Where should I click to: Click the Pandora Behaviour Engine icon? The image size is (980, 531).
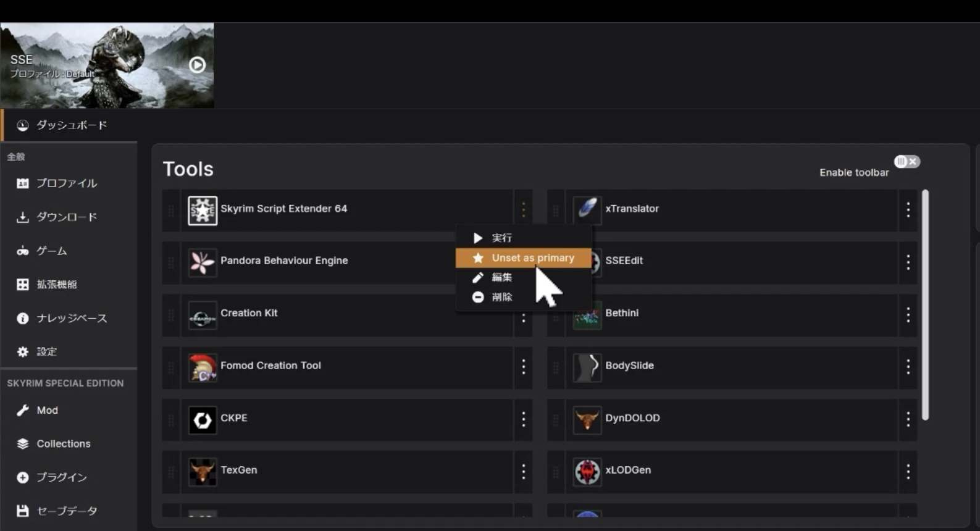coord(203,262)
